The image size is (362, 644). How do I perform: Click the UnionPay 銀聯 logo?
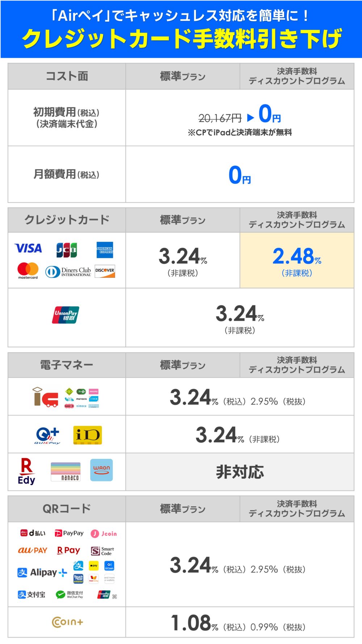click(66, 315)
